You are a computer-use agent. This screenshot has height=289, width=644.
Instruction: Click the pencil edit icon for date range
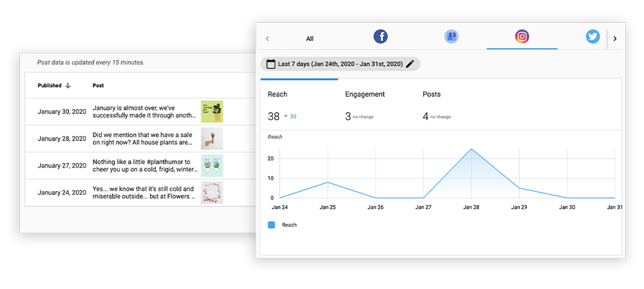[410, 64]
